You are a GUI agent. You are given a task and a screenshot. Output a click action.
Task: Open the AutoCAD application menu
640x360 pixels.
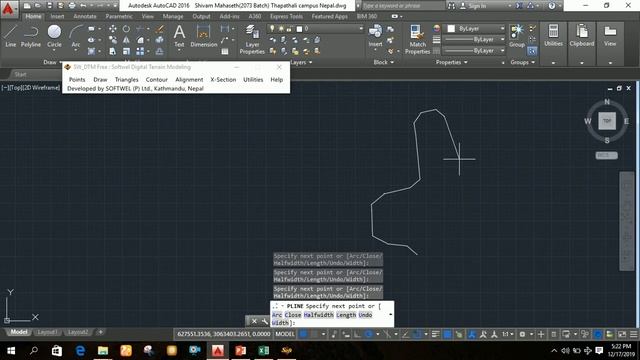(x=9, y=9)
